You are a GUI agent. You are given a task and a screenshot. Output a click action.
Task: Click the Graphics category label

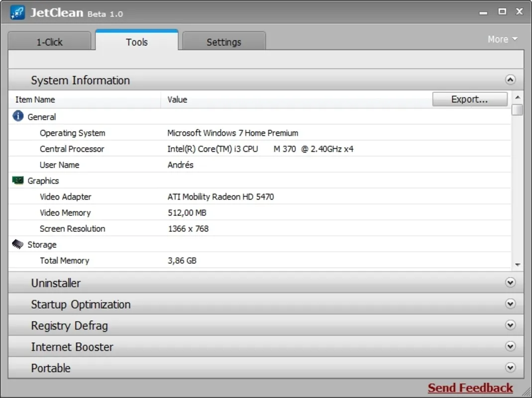pos(43,181)
